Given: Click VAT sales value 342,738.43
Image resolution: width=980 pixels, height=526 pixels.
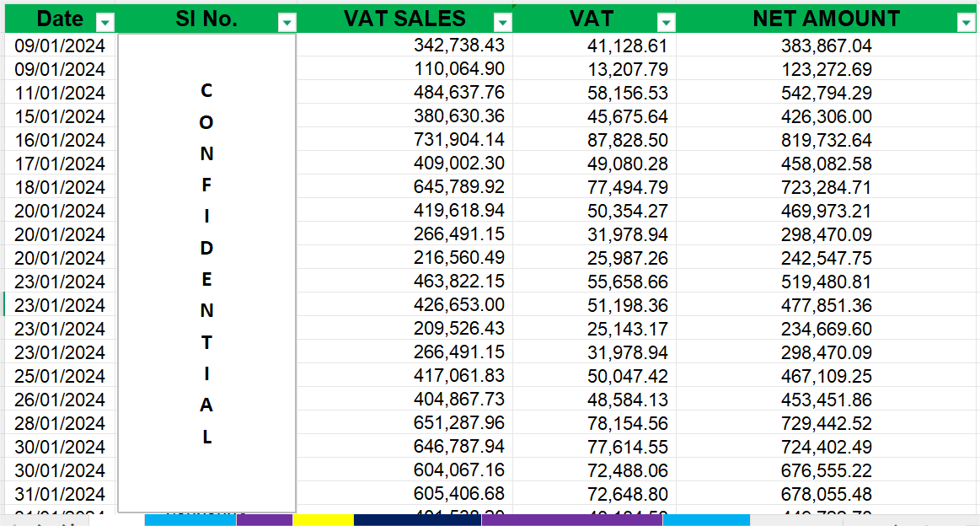Looking at the screenshot, I should point(459,46).
